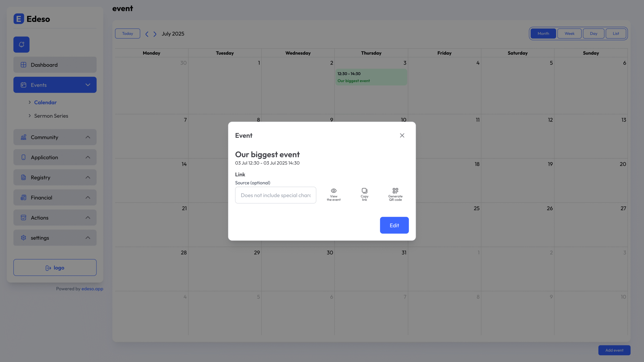644x362 pixels.
Task: Go to previous month arrow
Action: tap(147, 34)
